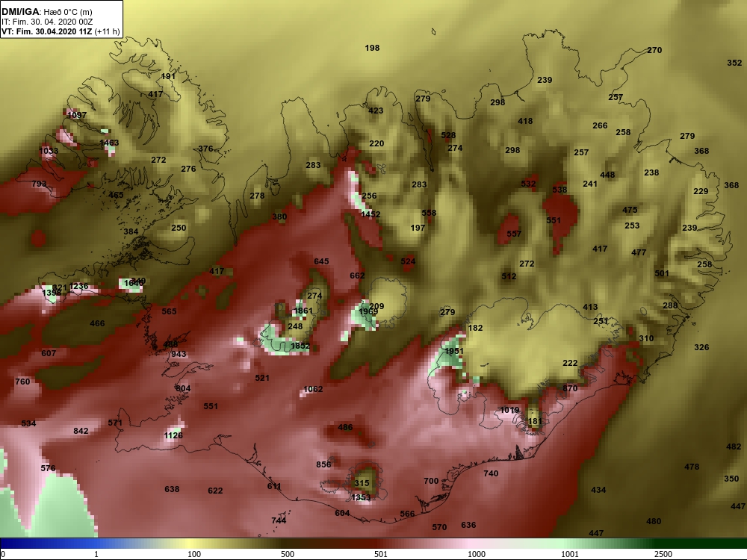Click the map value 1969
This screenshot has width=747, height=560.
tap(368, 311)
